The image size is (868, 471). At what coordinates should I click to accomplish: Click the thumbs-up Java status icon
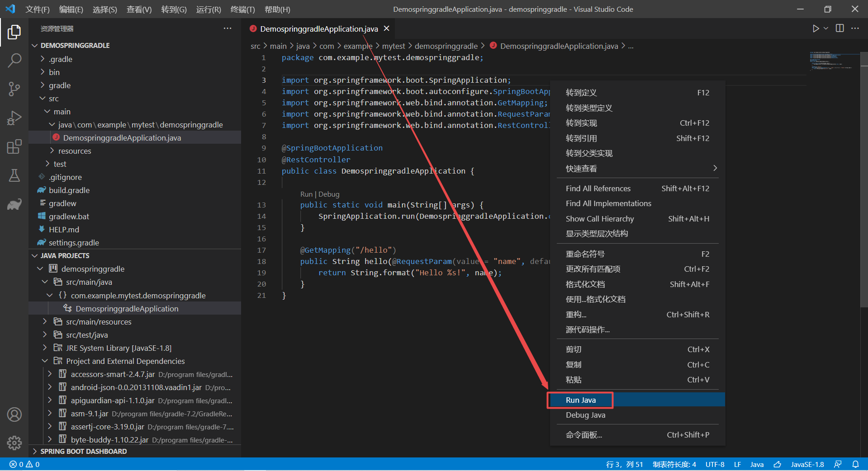777,464
